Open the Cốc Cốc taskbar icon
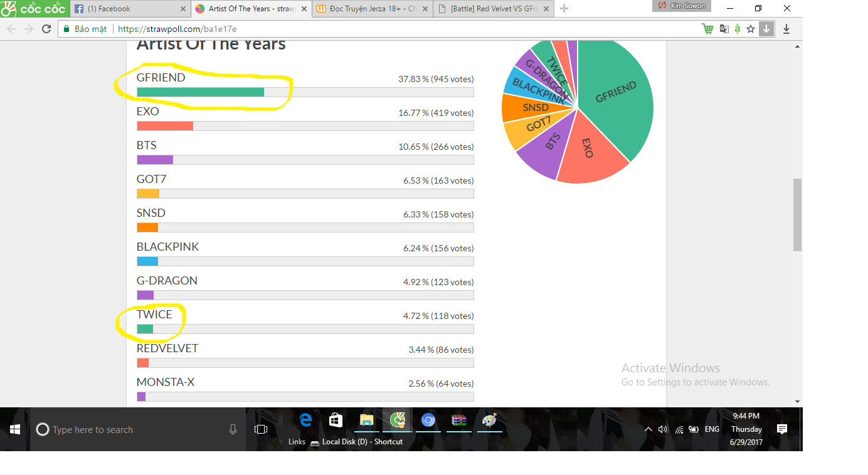868x475 pixels. tap(397, 420)
